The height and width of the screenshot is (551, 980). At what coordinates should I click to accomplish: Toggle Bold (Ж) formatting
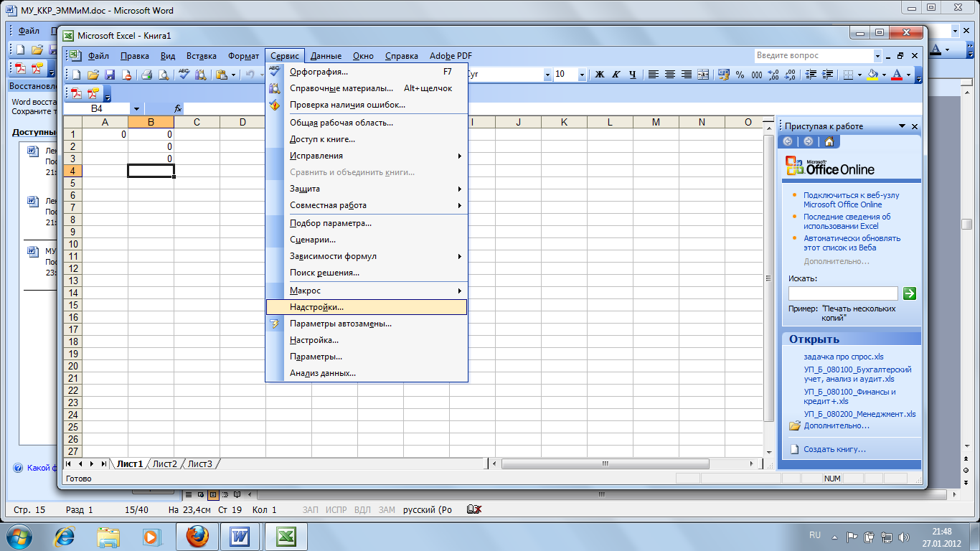tap(600, 75)
